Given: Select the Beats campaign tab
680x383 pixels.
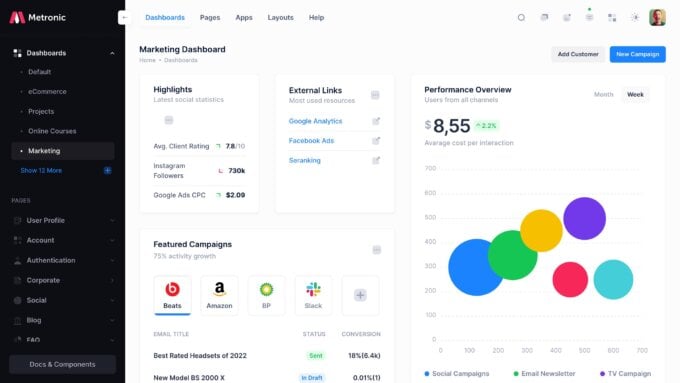Looking at the screenshot, I should click(x=172, y=295).
